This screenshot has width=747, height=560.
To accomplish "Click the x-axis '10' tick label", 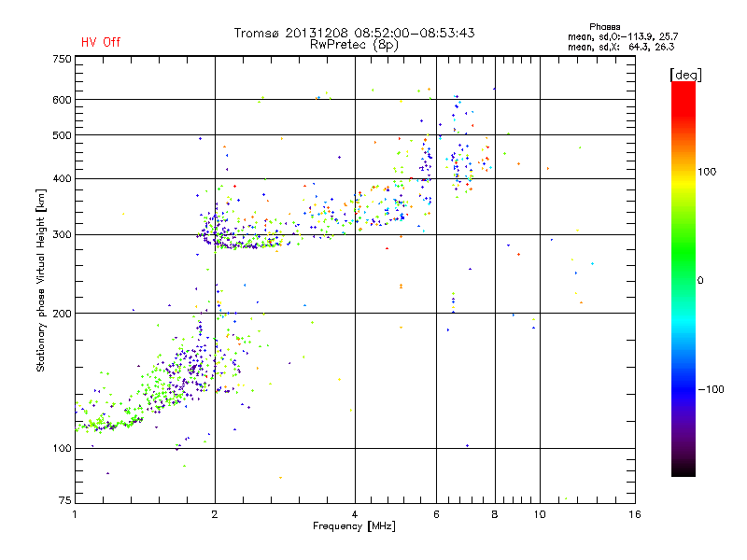I will click(540, 514).
